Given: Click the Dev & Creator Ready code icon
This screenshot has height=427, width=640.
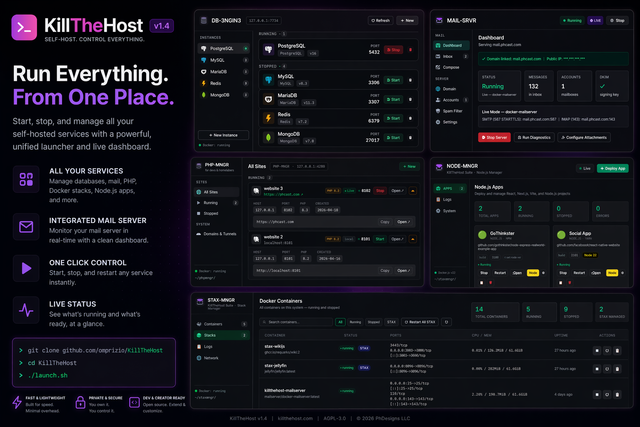Looking at the screenshot, I should pos(134,403).
